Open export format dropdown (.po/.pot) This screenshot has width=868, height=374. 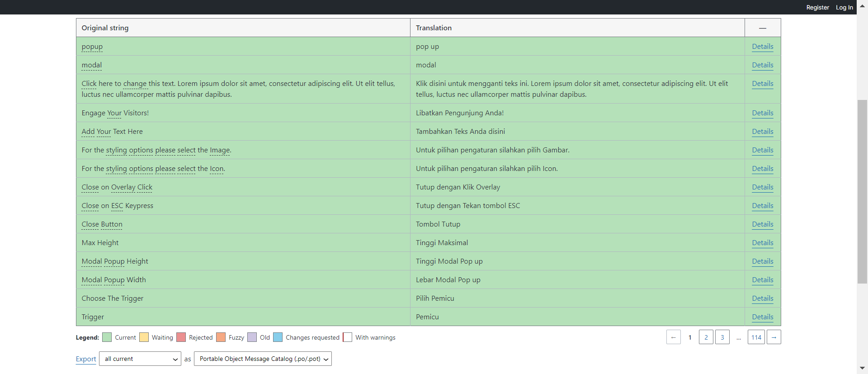tap(263, 359)
